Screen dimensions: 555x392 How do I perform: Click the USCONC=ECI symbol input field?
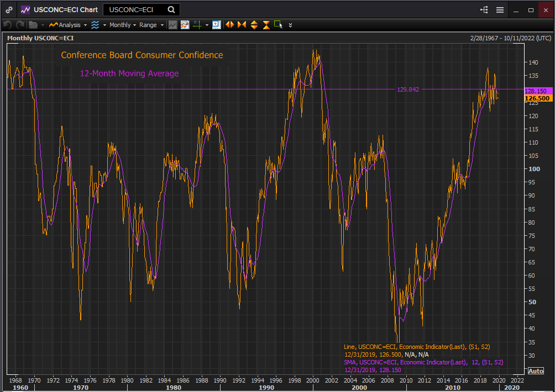point(135,9)
